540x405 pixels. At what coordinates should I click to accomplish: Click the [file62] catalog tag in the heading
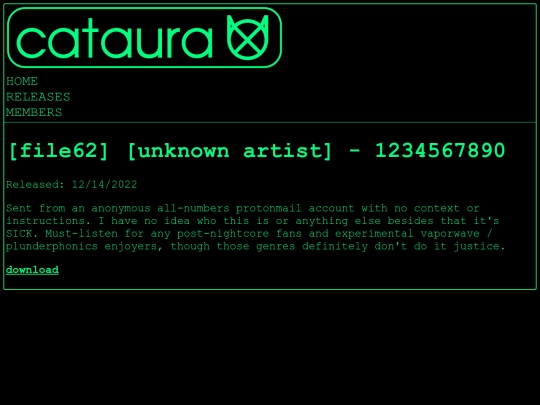59,151
